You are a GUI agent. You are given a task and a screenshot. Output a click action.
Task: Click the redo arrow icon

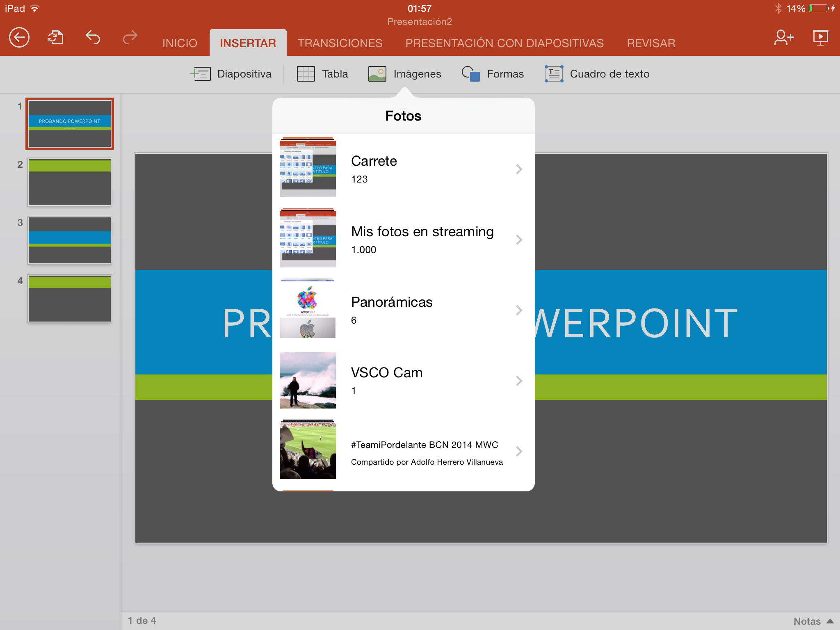[x=130, y=38]
